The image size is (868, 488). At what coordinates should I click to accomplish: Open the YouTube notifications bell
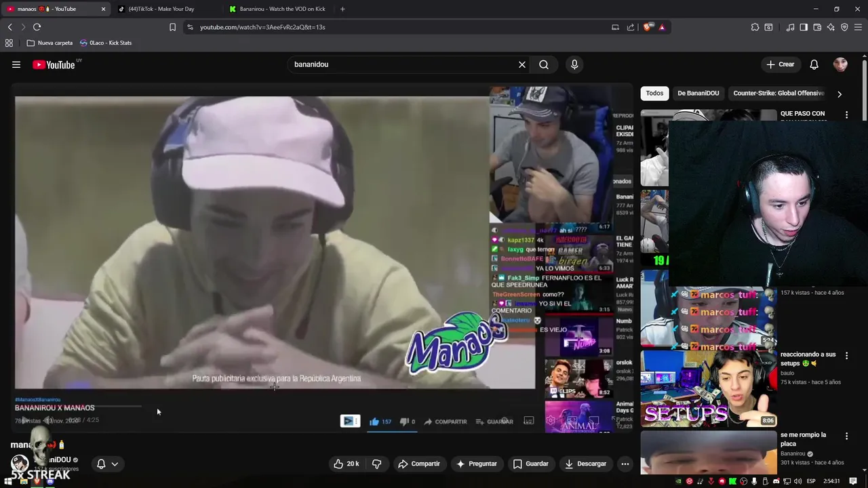pyautogui.click(x=814, y=64)
